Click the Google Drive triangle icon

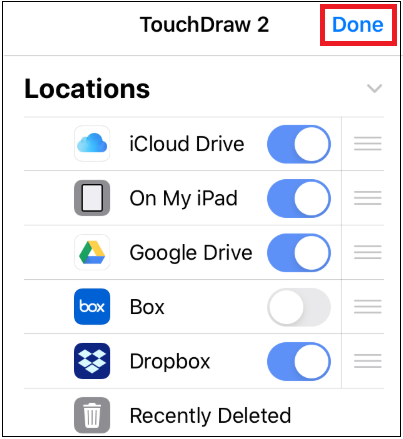click(92, 252)
